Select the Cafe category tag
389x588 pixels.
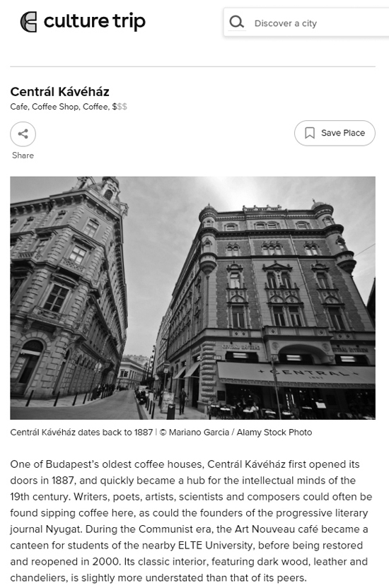(18, 107)
